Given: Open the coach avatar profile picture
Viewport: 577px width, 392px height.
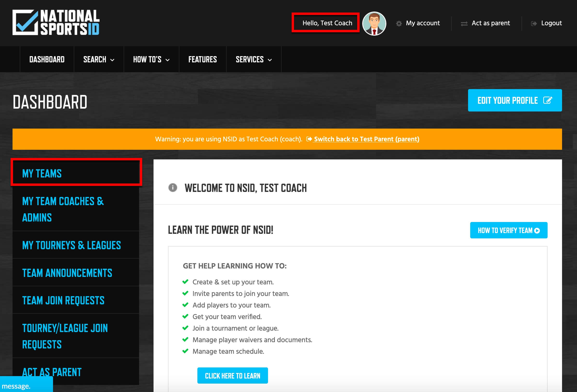Looking at the screenshot, I should (x=374, y=24).
